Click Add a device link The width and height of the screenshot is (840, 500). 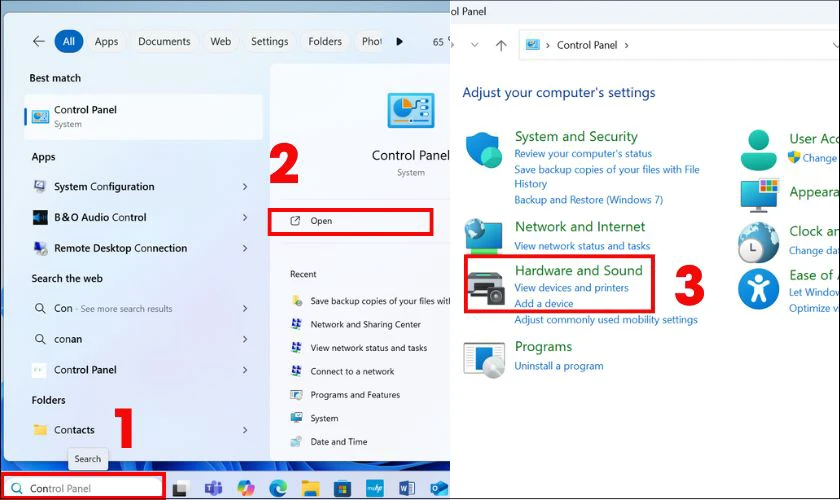pos(544,303)
